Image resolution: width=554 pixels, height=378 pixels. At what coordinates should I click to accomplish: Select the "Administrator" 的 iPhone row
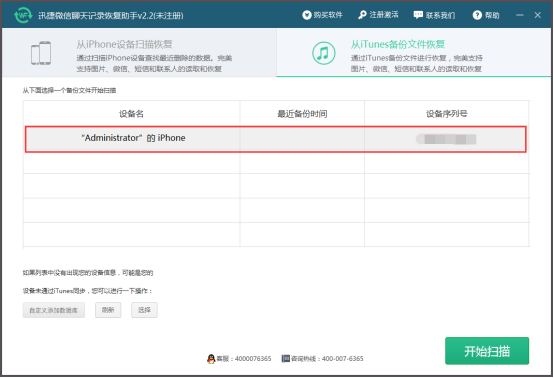276,139
